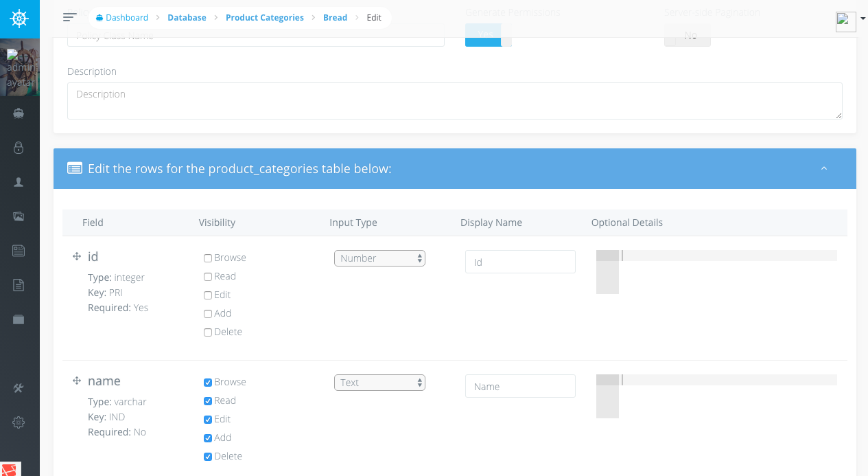This screenshot has height=476, width=868.
Task: Disable the Edit checkbox for the name field
Action: click(207, 419)
